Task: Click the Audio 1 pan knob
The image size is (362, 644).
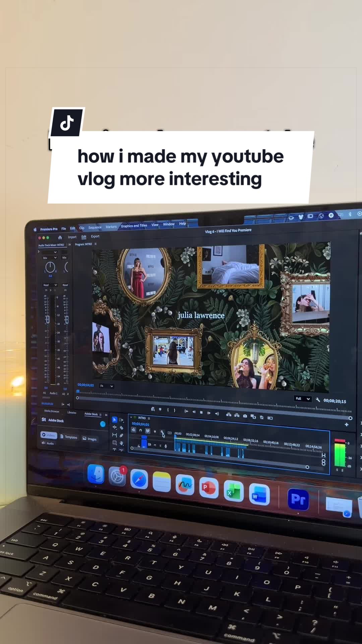Action: click(50, 267)
